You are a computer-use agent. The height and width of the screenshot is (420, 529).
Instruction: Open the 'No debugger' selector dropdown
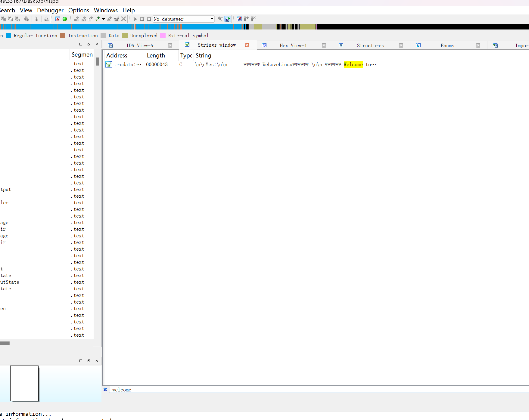tap(184, 19)
